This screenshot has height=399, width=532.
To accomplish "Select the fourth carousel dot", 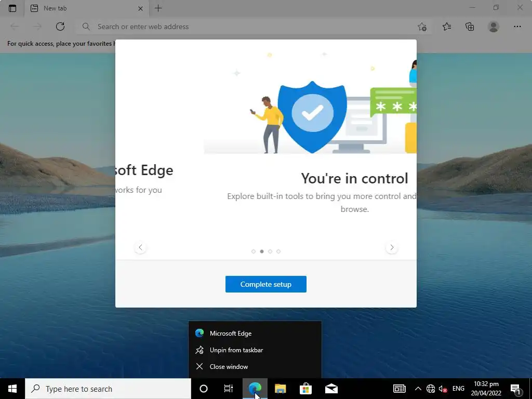I will [278, 251].
